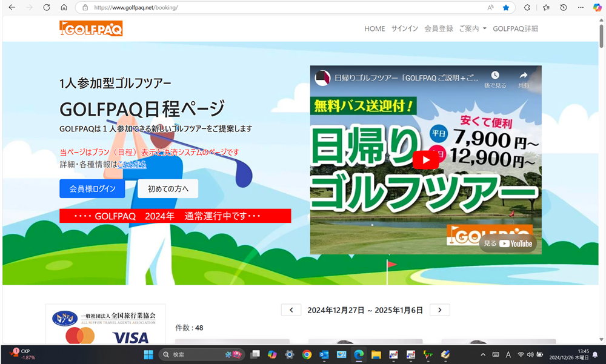This screenshot has height=364, width=606.
Task: Open Google Chrome from the taskbar
Action: coord(307,354)
